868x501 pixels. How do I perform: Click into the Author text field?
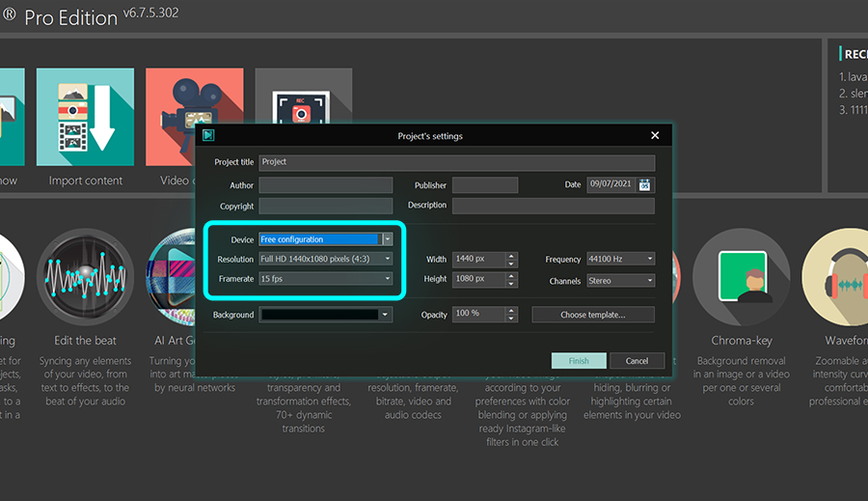click(325, 185)
